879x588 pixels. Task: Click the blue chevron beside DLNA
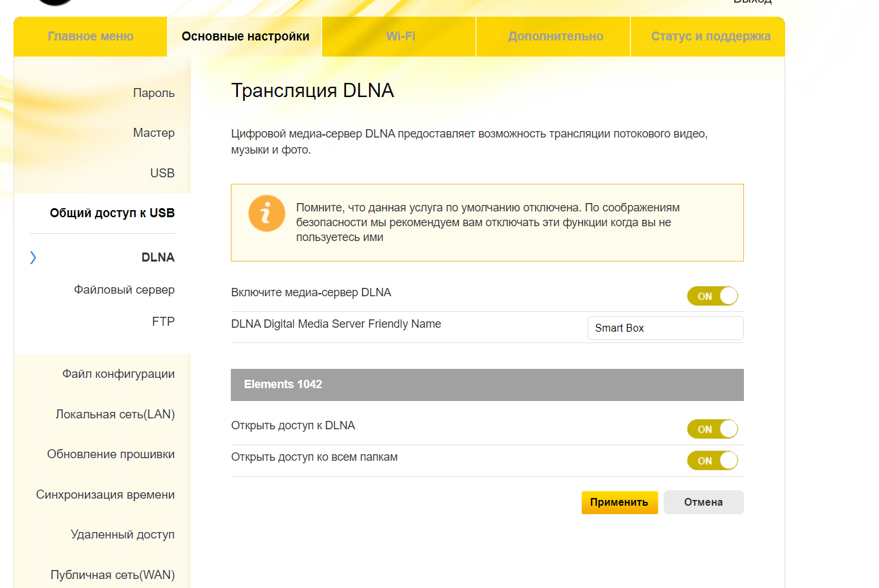click(x=33, y=258)
